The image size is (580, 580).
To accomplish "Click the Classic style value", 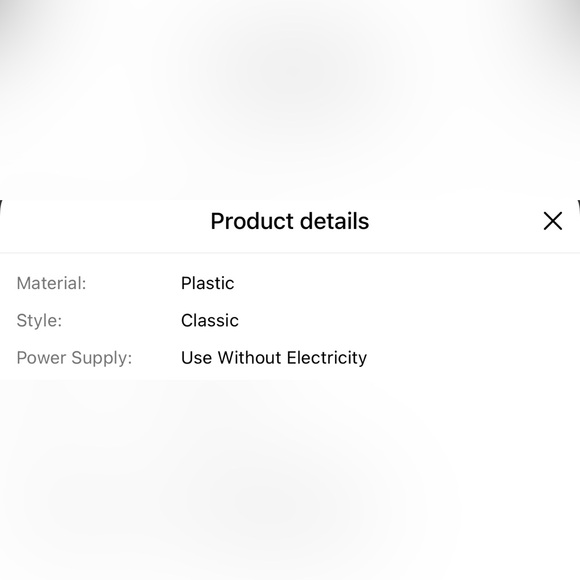I will pos(210,320).
